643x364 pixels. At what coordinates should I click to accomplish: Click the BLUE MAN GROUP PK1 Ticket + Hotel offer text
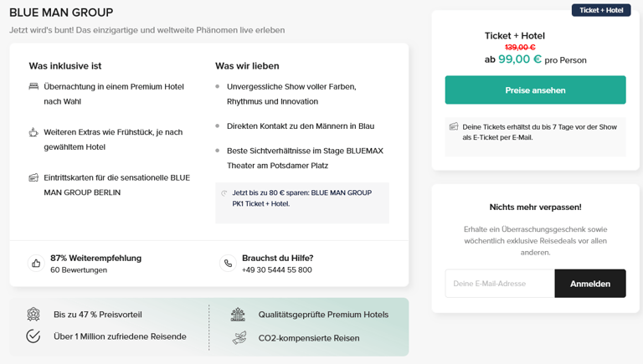[x=301, y=198]
